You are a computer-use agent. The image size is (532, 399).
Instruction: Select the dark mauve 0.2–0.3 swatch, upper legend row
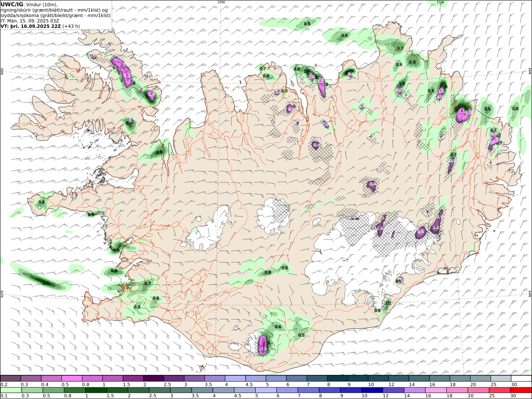click(x=11, y=379)
